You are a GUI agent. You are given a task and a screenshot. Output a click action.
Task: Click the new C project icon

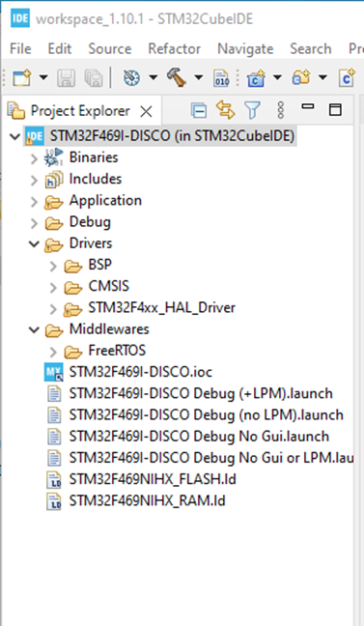pos(256,77)
